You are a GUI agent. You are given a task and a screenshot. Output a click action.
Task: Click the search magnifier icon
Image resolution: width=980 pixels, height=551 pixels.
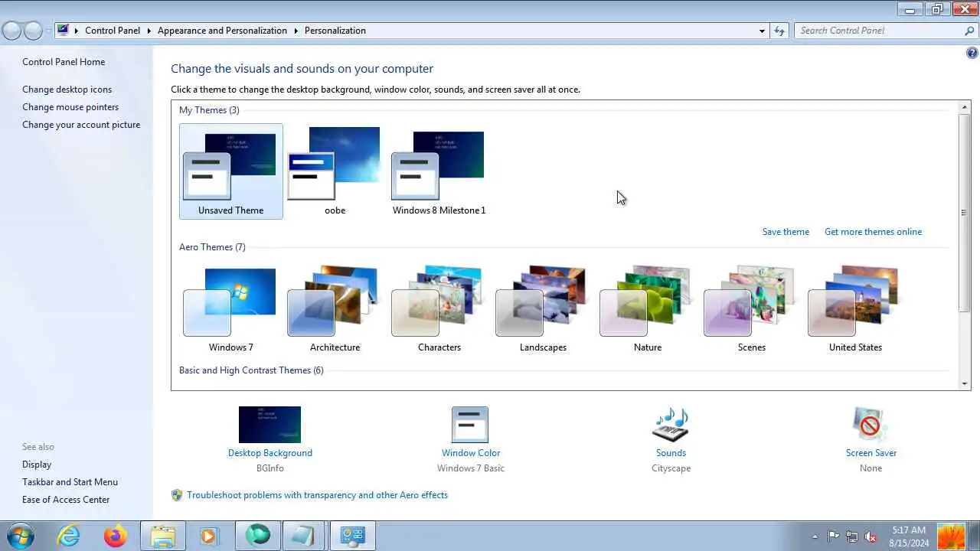click(x=969, y=31)
